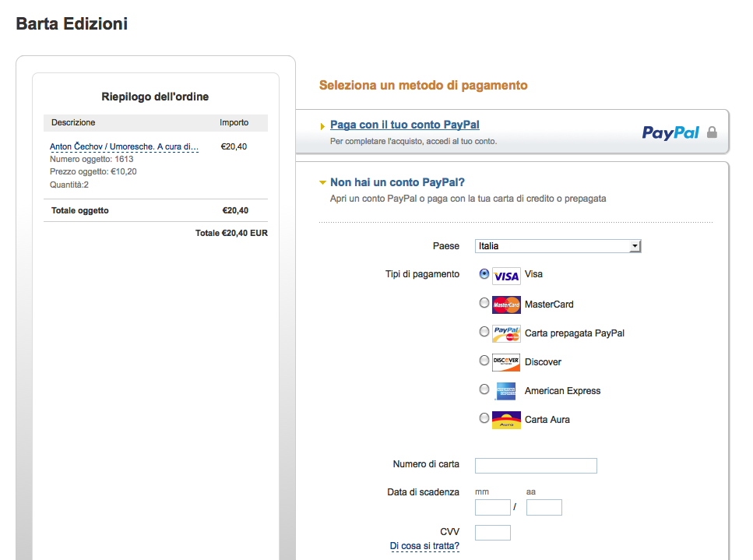Screen dimensions: 753x560
Task: Click the 'Riepilogo dell'ordine' heading
Action: (x=155, y=97)
